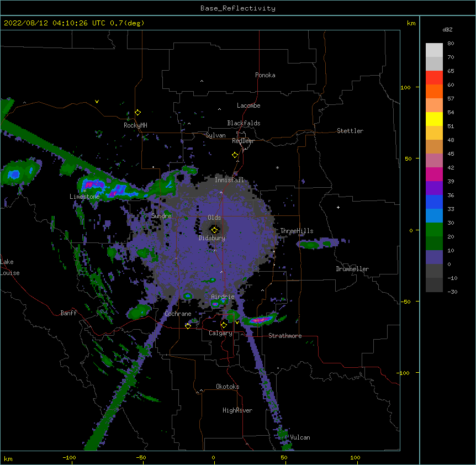
Task: Click the RockyMH label
Action: tap(135, 125)
